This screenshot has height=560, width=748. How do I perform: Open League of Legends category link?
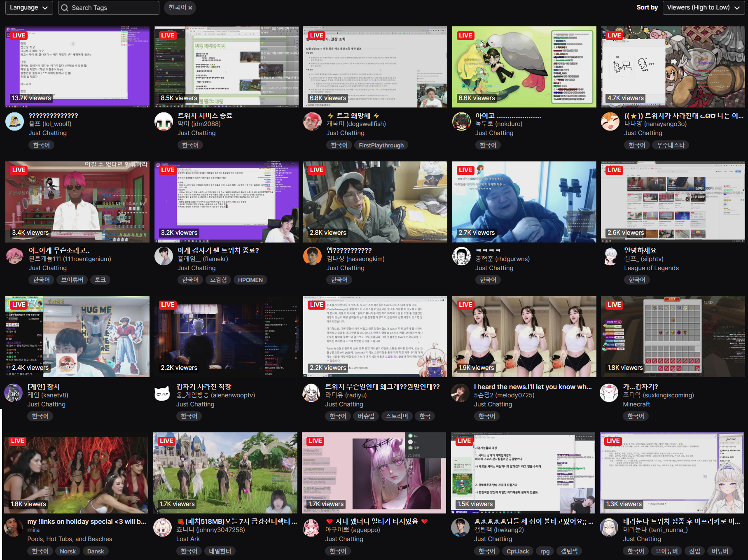click(651, 268)
